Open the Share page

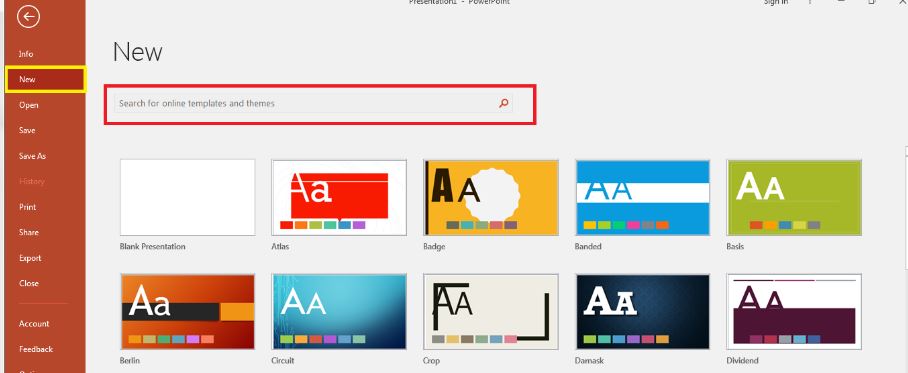28,232
